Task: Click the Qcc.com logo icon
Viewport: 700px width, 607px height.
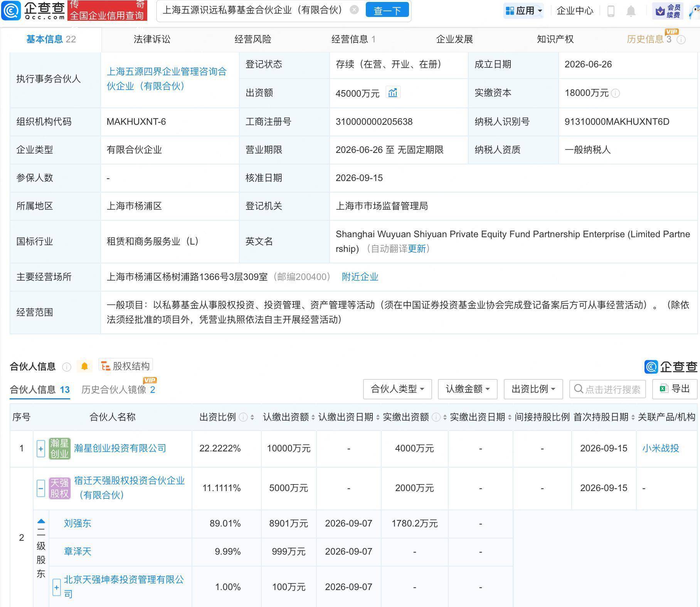Action: pyautogui.click(x=11, y=10)
